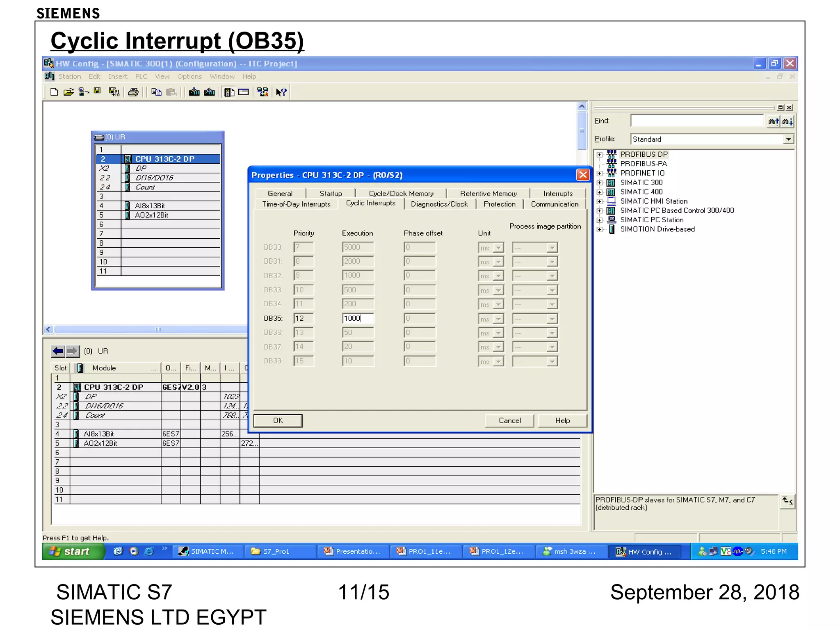Click the Open ONLINE station icon
This screenshot has height=630, width=840.
84,92
